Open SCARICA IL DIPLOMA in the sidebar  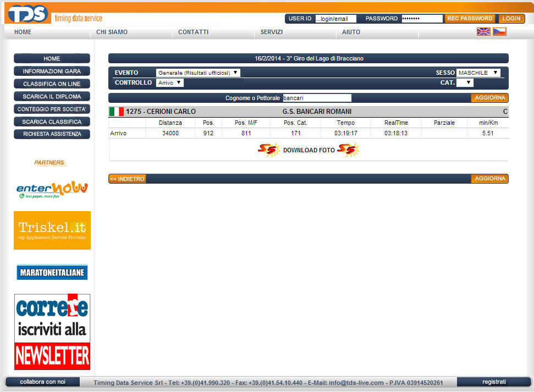[52, 97]
